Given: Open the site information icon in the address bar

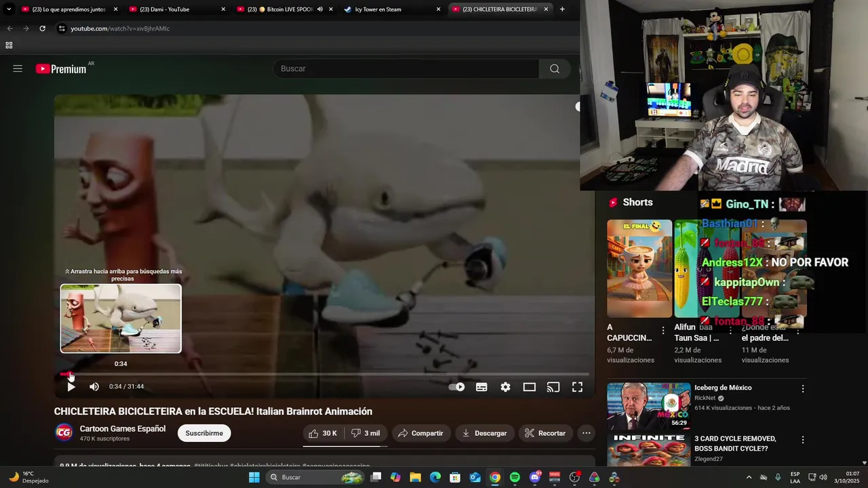Looking at the screenshot, I should [x=62, y=28].
